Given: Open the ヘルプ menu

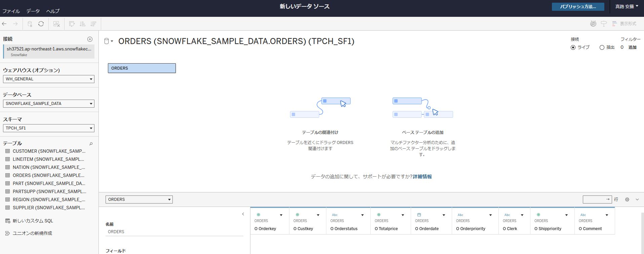Looking at the screenshot, I should pos(53,11).
